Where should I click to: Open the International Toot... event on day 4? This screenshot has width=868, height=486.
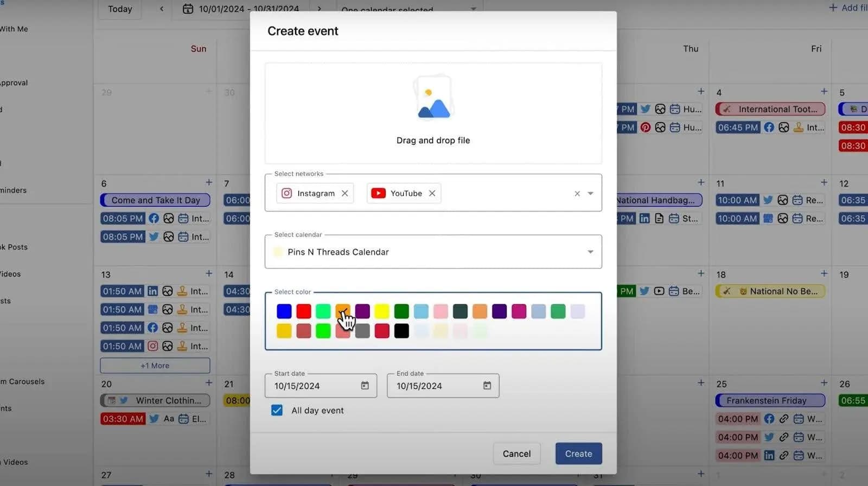tap(770, 109)
